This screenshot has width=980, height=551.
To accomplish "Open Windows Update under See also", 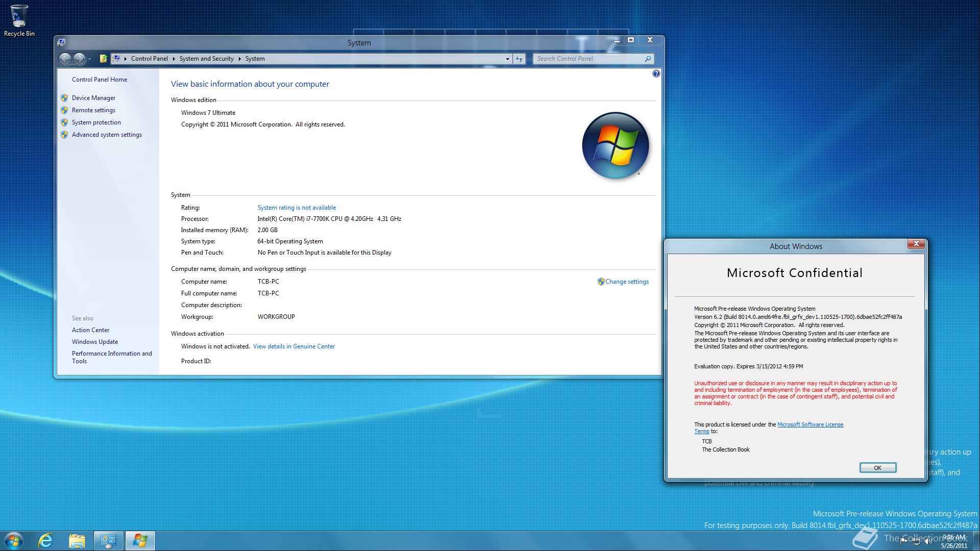I will 95,342.
